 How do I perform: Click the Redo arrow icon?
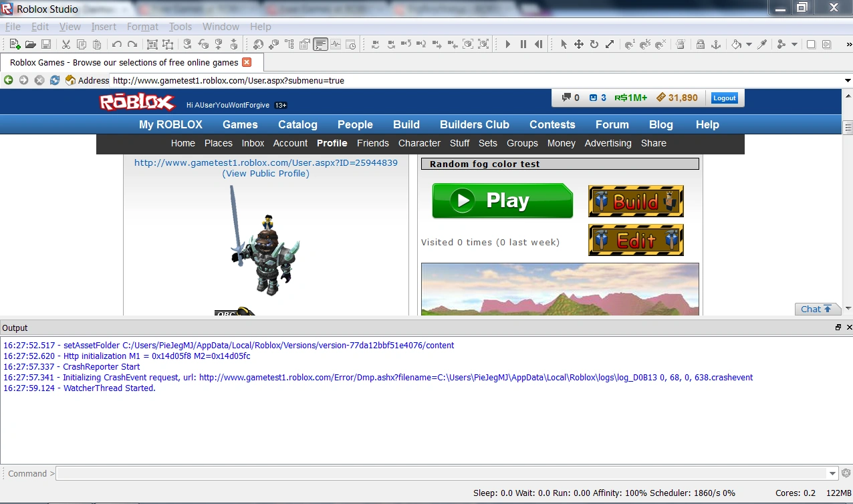(x=132, y=44)
